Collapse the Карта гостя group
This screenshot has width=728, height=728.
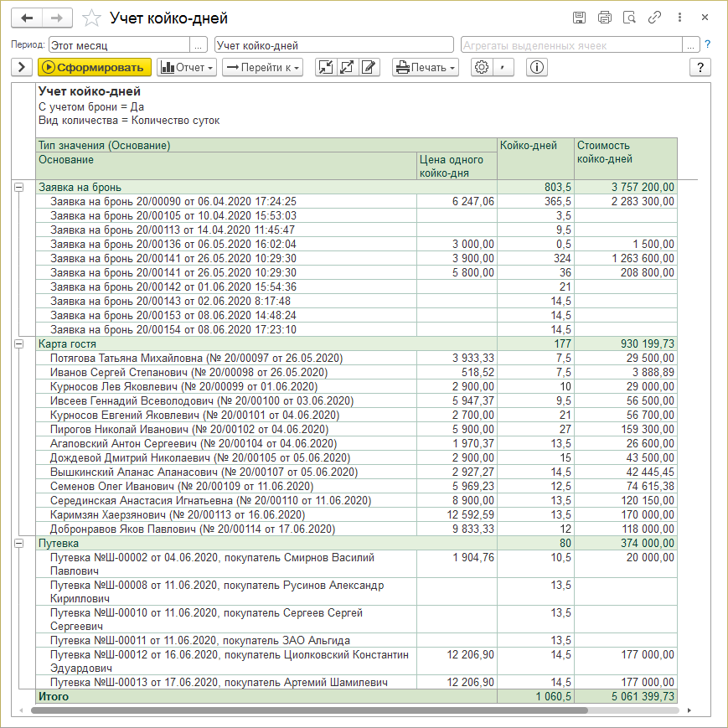[18, 343]
